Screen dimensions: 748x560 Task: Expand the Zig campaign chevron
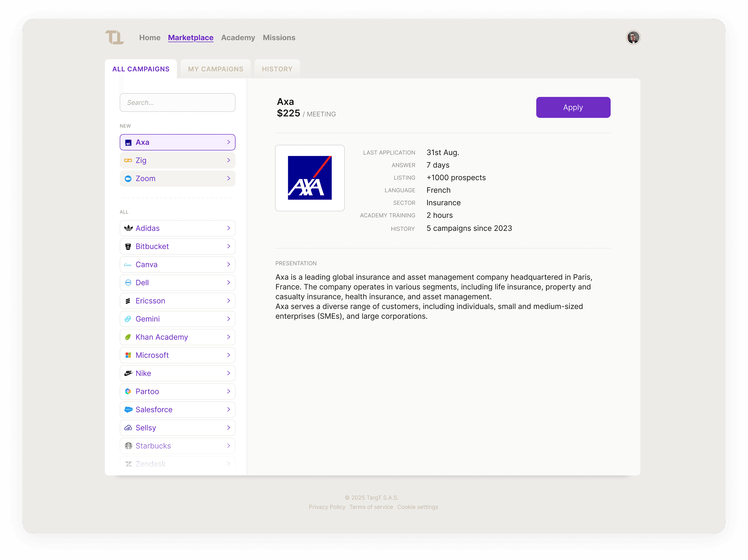tap(229, 160)
